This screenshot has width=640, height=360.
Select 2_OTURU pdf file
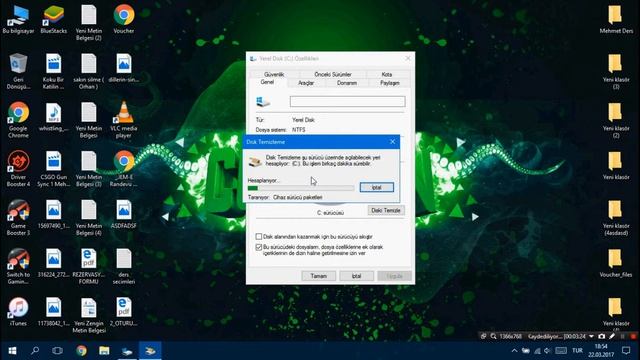click(x=124, y=311)
